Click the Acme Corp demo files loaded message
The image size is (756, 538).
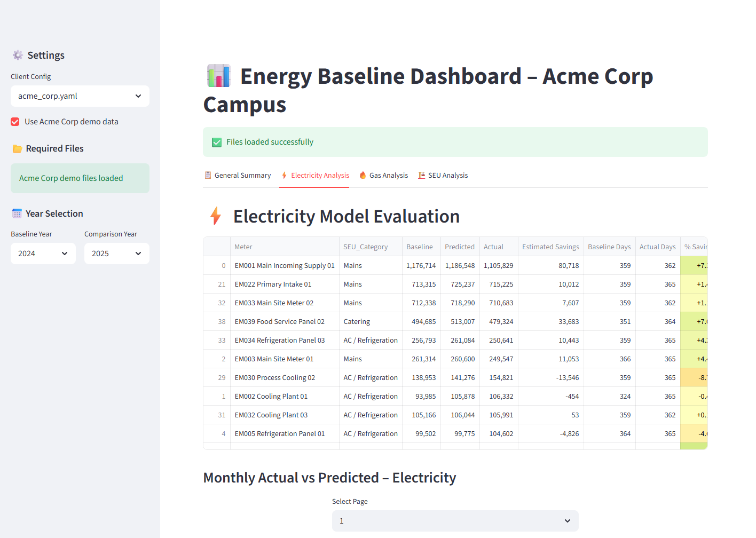[80, 178]
